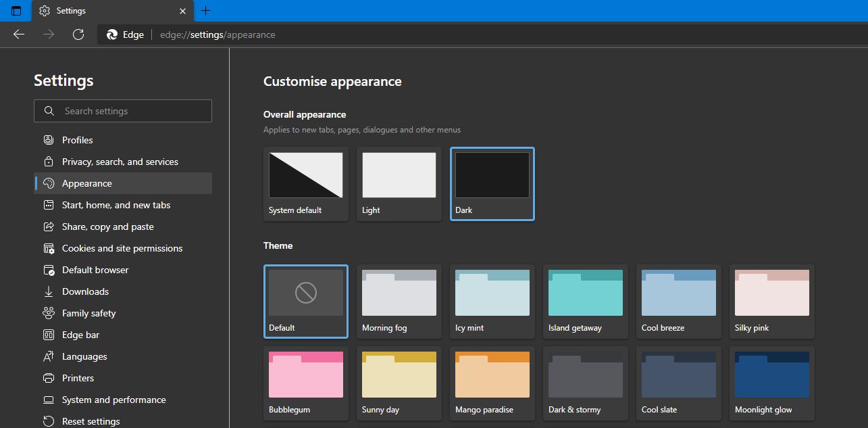Screen dimensions: 868x428
Task: Apply the Bubblegum pink theme
Action: point(305,383)
